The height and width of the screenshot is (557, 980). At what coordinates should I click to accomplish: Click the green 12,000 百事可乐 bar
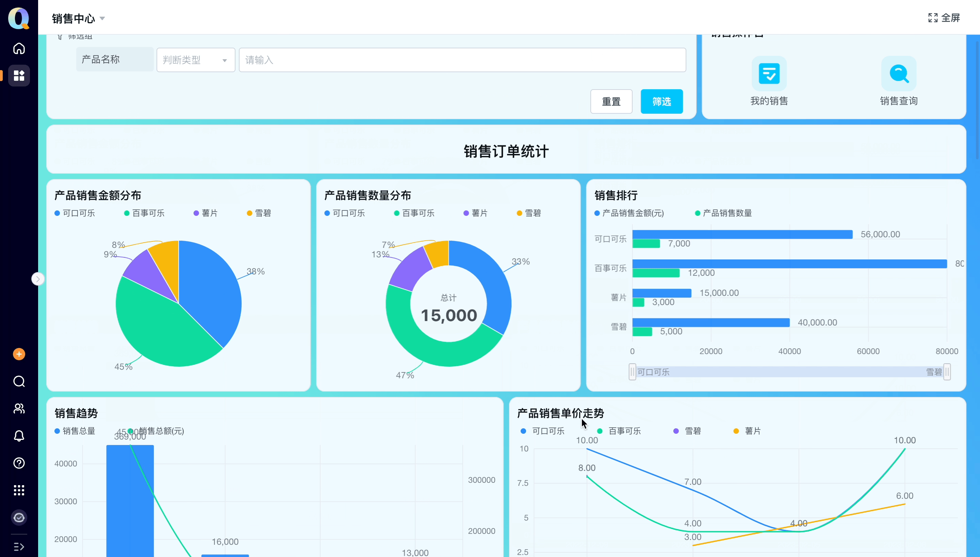(656, 273)
